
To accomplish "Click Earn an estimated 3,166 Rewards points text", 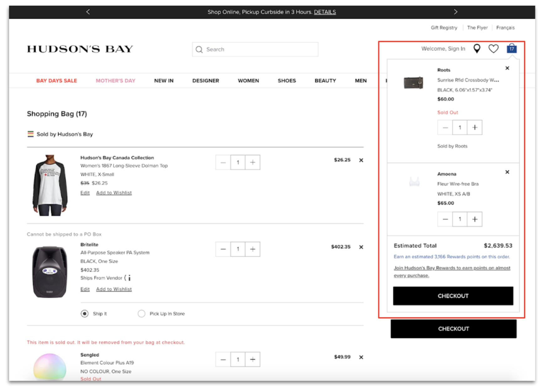I will click(x=452, y=257).
